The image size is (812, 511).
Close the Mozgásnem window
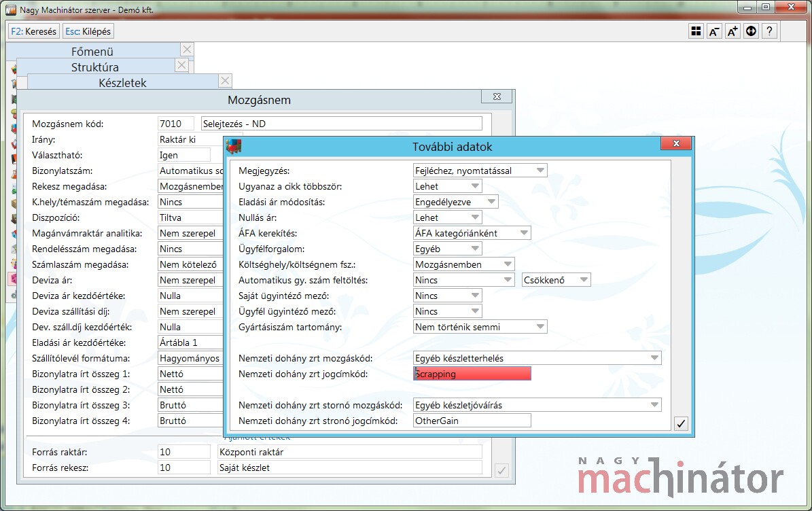click(x=497, y=96)
